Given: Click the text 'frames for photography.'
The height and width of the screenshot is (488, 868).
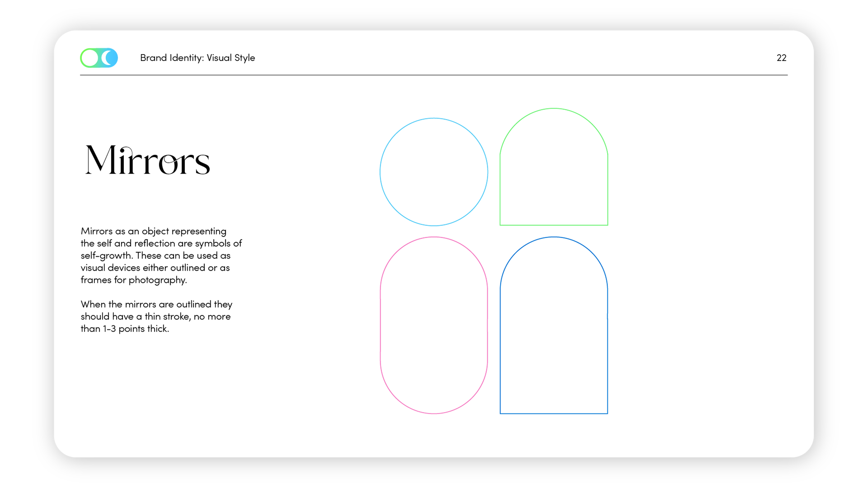Looking at the screenshot, I should (134, 280).
